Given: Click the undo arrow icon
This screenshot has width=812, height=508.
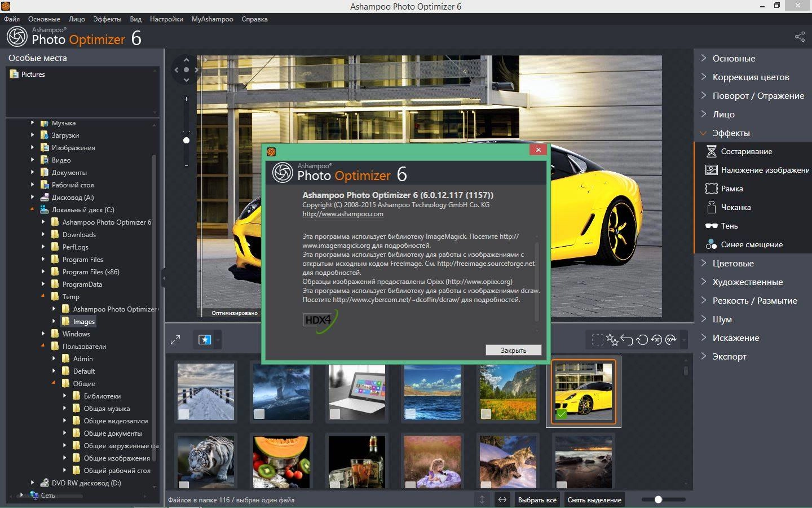Looking at the screenshot, I should click(x=626, y=340).
